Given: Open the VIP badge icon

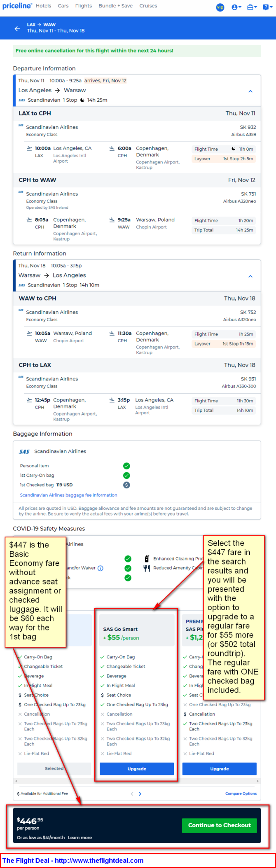Looking at the screenshot, I should [220, 7].
